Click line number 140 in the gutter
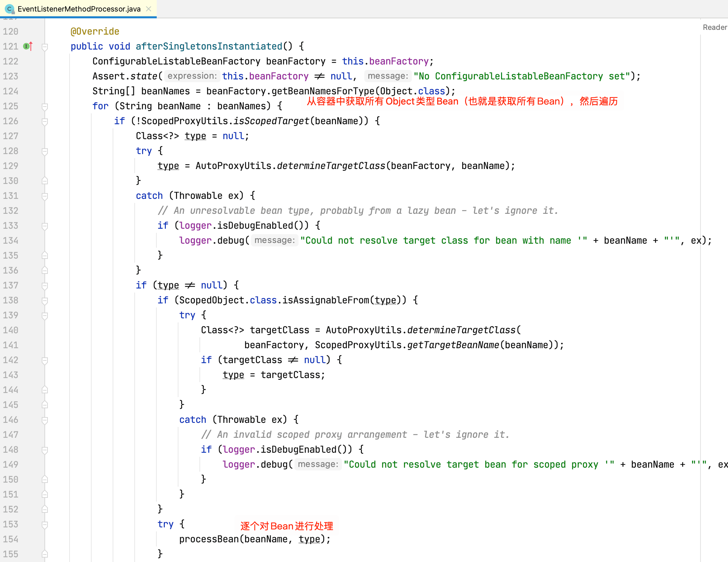 (11, 330)
